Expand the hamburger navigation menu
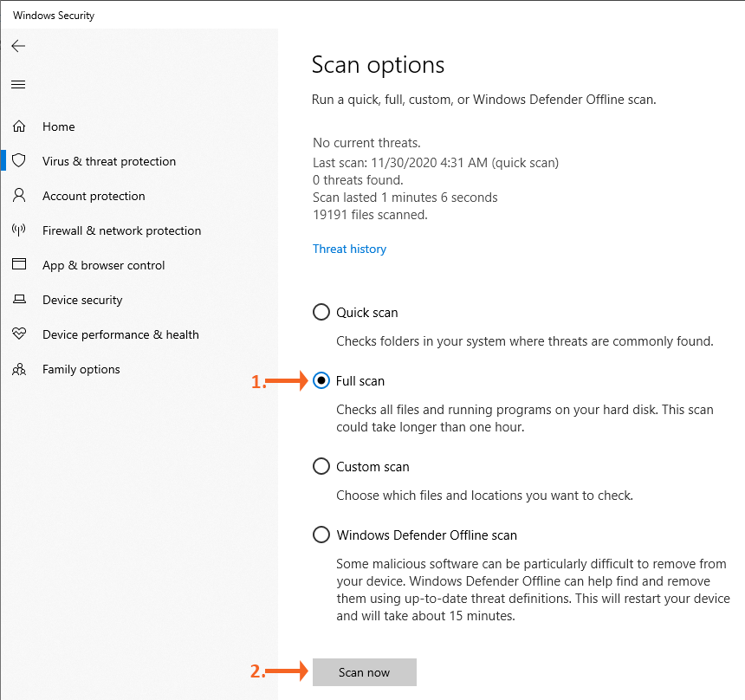 coord(18,84)
